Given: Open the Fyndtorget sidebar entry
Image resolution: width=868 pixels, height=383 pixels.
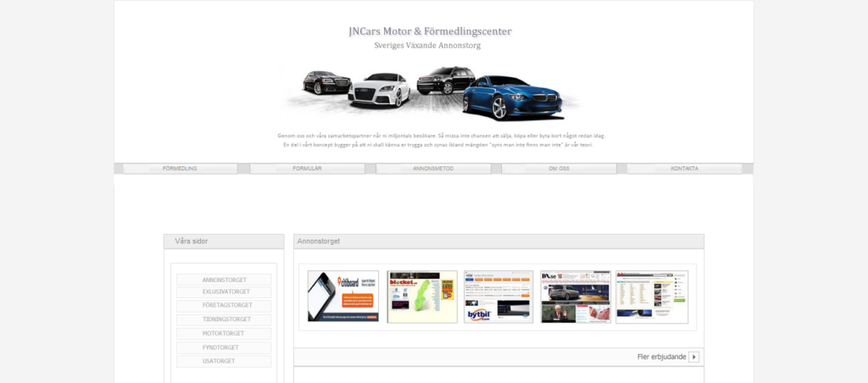Looking at the screenshot, I should pyautogui.click(x=224, y=347).
